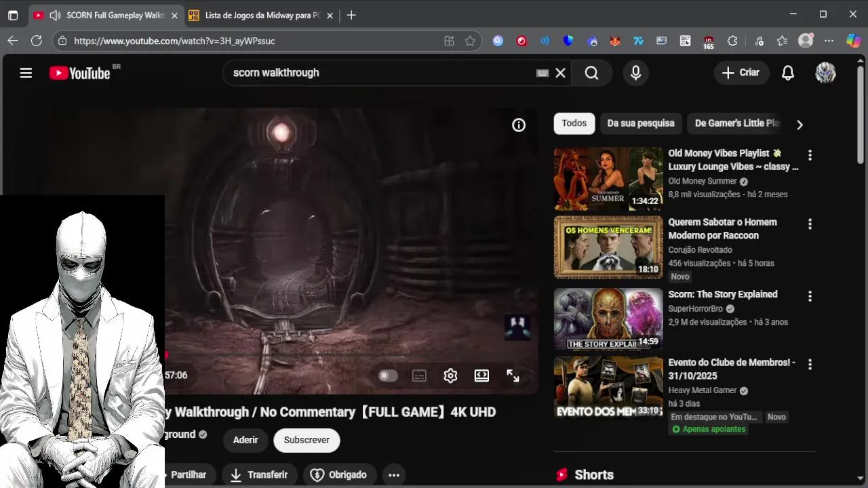Open Scorn: The Story Explained thumbnail

608,319
